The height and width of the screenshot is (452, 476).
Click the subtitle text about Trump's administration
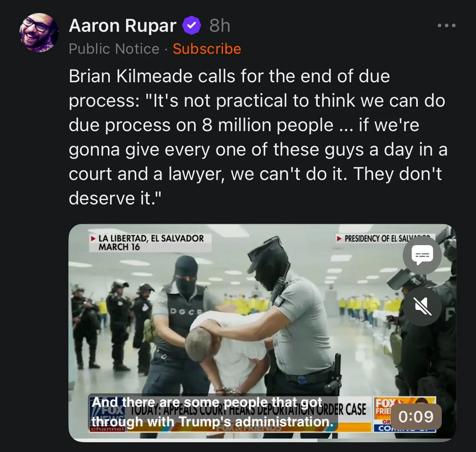coord(212,412)
